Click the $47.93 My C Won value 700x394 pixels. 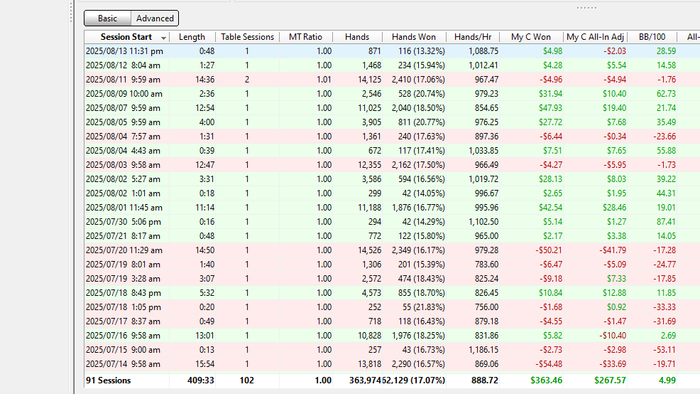tap(550, 108)
